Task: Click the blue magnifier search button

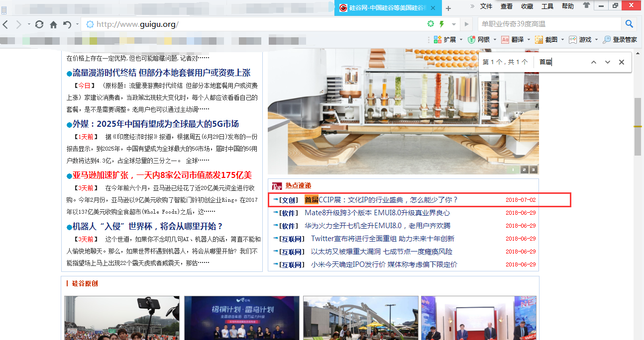Action: click(629, 24)
